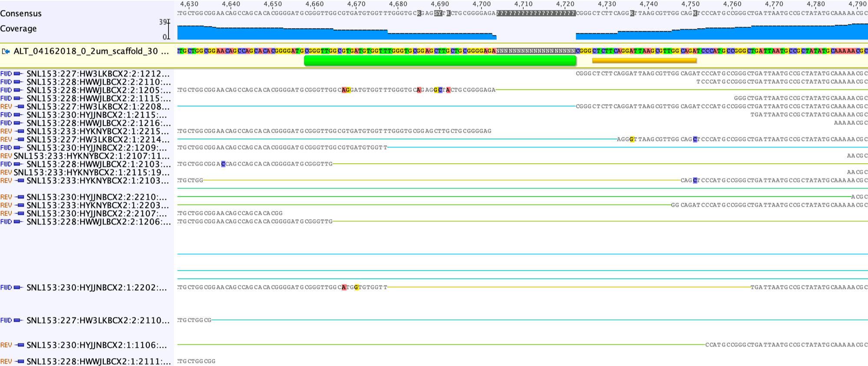Select read name SNL153:227:HW3LKBCX2:2:1212
868x366 pixels.
pyautogui.click(x=98, y=74)
